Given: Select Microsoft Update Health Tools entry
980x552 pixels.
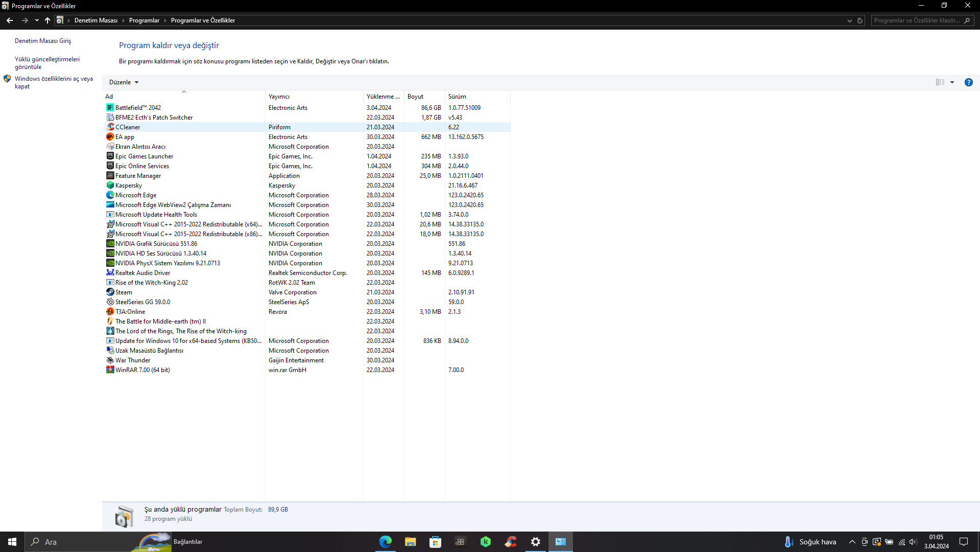Looking at the screenshot, I should pyautogui.click(x=306, y=215).
